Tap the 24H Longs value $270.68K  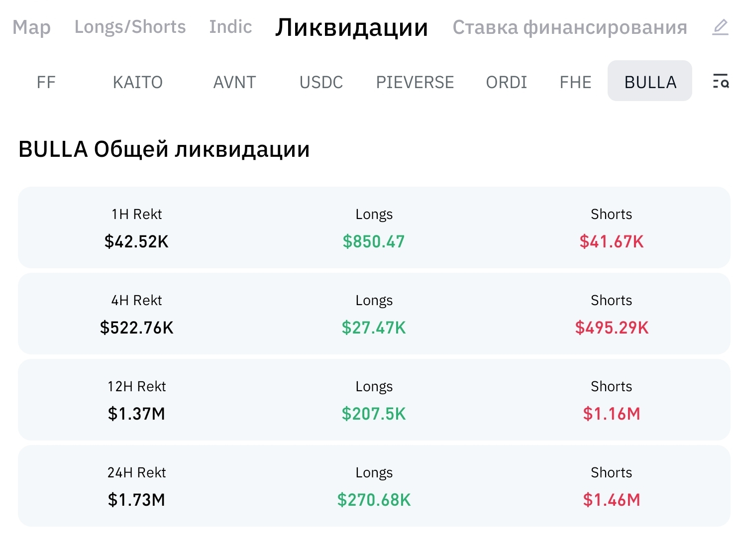(x=374, y=500)
